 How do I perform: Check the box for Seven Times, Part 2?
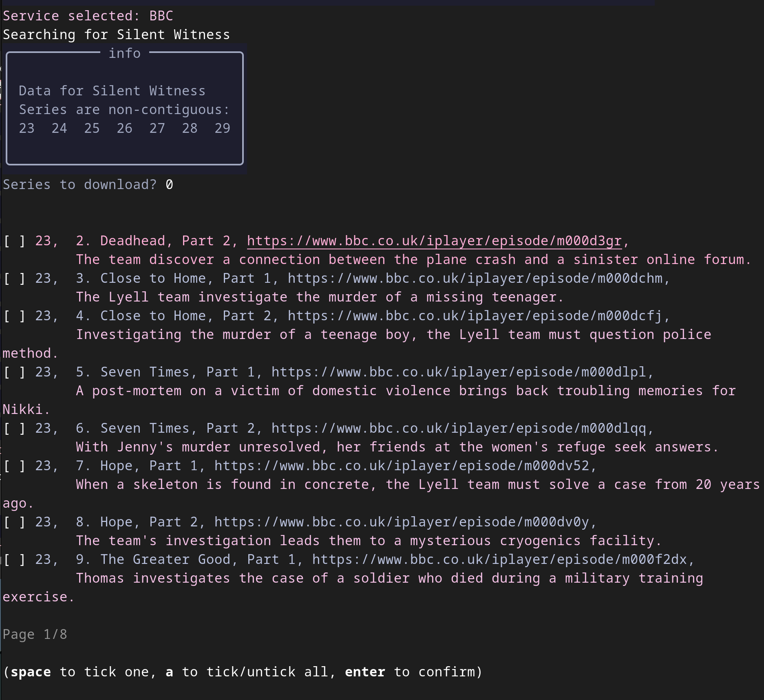click(x=15, y=428)
